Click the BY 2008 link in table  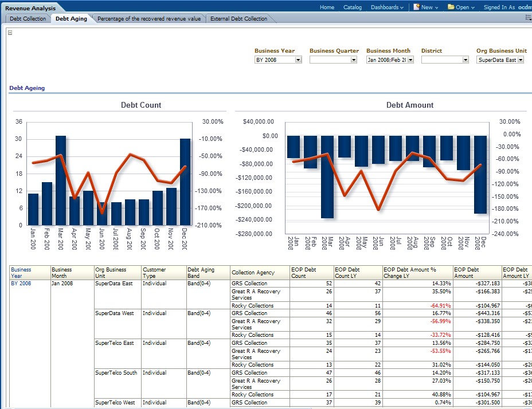pos(21,284)
